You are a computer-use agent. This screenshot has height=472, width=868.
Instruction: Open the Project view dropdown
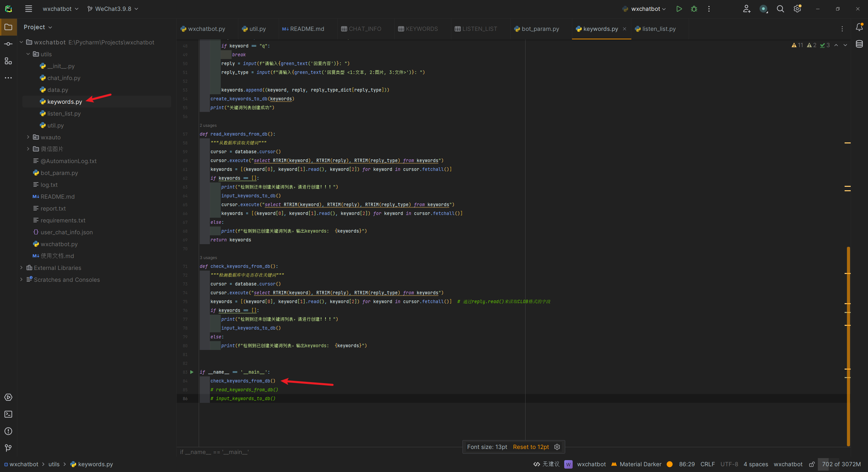click(x=38, y=27)
